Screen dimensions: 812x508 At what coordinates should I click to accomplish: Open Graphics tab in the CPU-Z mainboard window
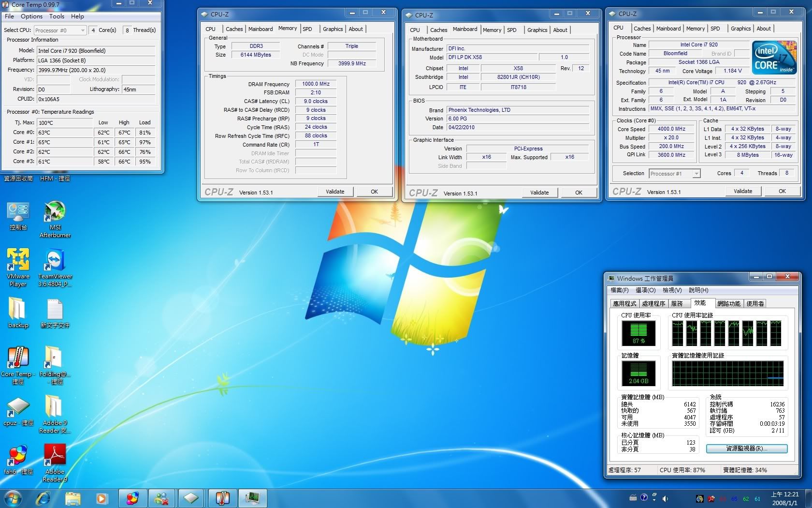click(537, 30)
